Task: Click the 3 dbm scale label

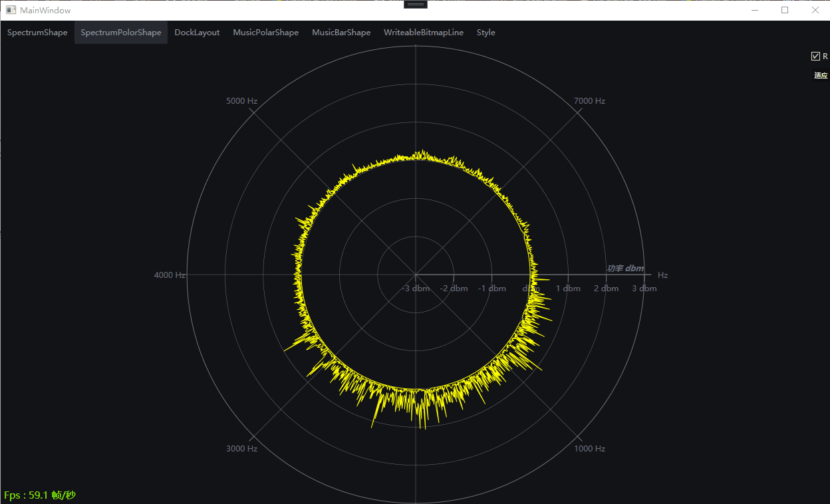Action: click(644, 289)
